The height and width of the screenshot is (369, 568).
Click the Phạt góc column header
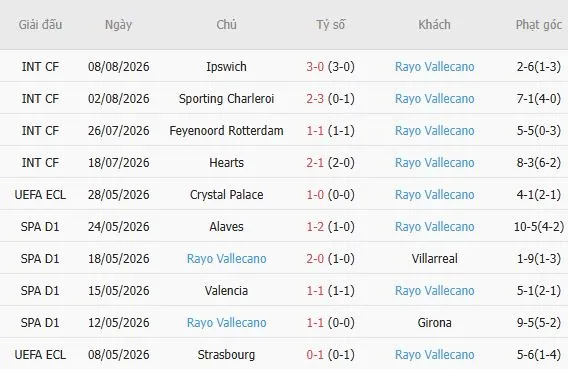539,25
